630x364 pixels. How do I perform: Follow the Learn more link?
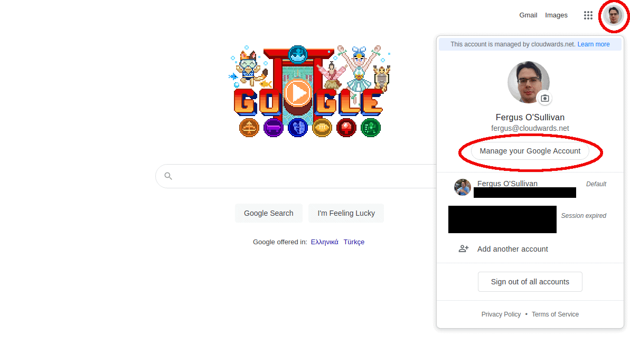[x=594, y=44]
